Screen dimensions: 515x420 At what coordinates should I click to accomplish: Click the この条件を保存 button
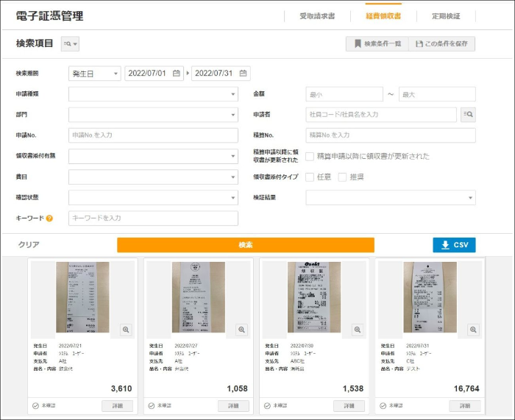pos(441,43)
